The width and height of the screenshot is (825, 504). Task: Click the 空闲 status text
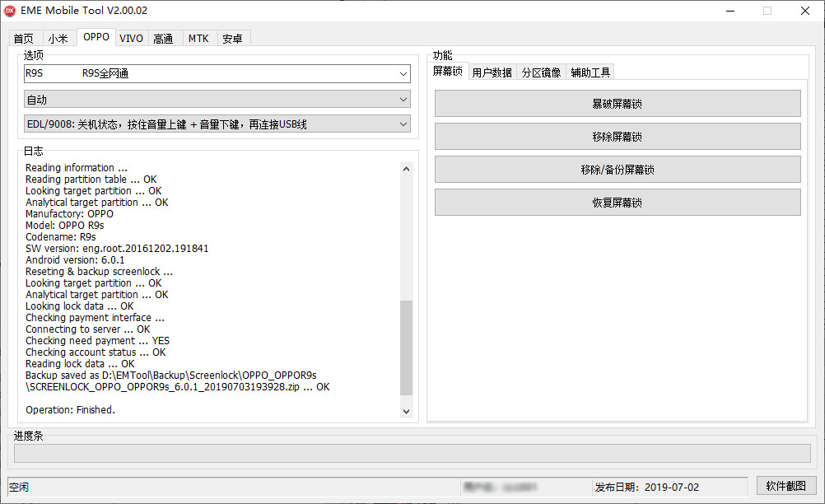(x=19, y=488)
